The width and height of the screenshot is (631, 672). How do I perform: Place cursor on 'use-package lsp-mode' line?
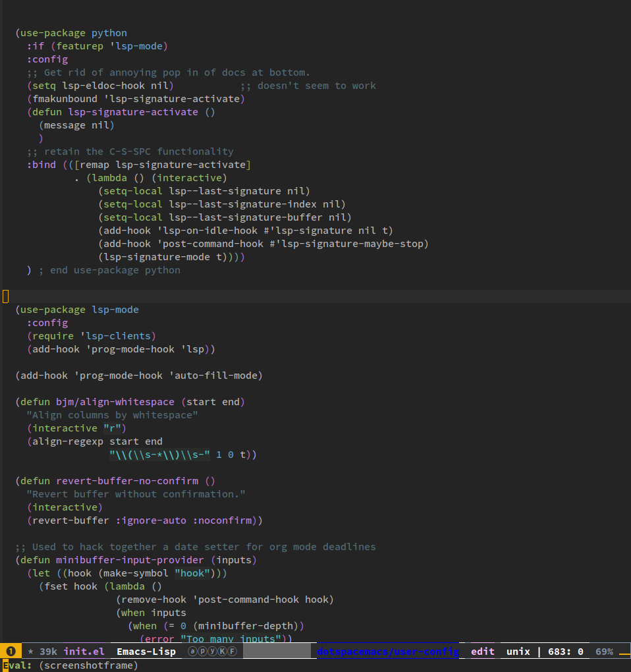[79, 310]
